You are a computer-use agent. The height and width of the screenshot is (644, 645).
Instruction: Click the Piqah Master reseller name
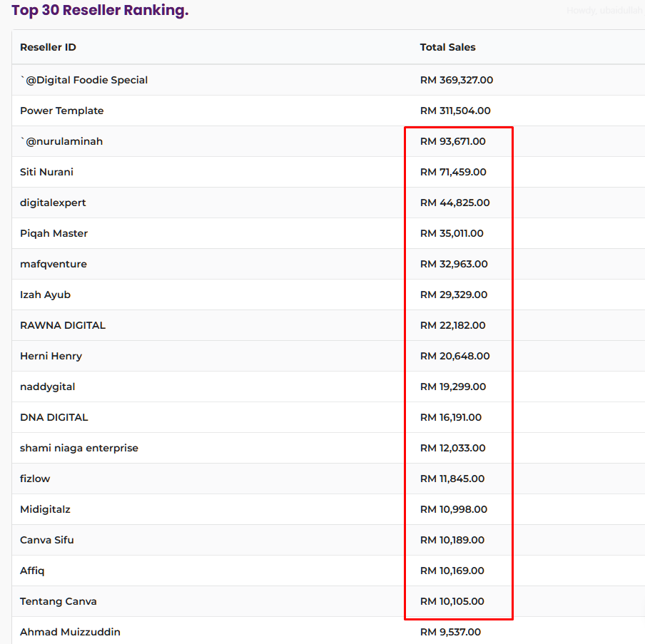(54, 233)
